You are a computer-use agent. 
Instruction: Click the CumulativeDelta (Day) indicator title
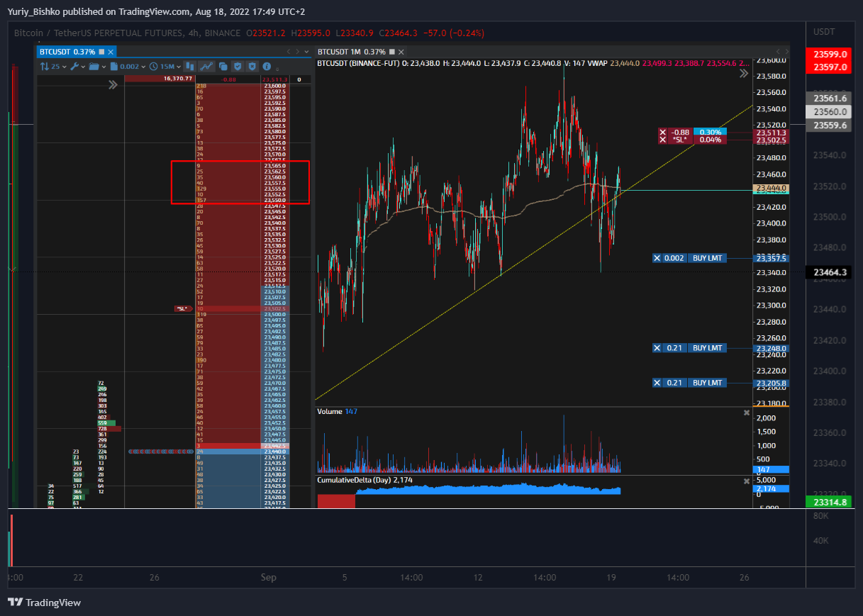(x=354, y=481)
